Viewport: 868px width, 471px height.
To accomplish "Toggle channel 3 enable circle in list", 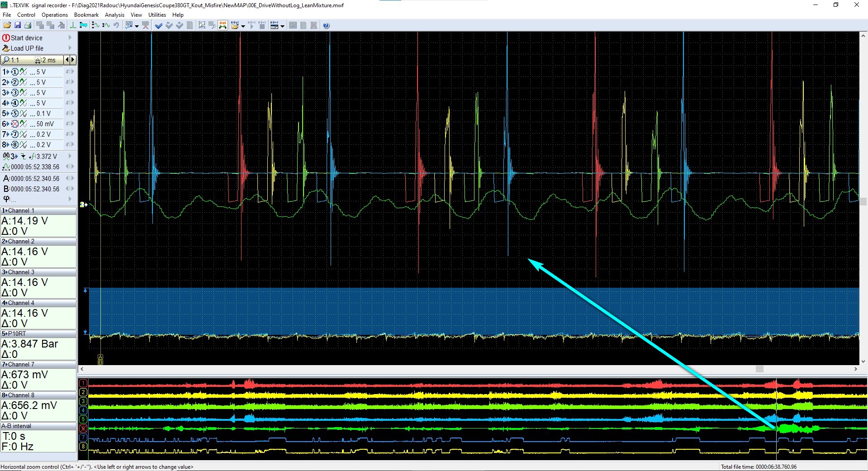I will [x=14, y=93].
